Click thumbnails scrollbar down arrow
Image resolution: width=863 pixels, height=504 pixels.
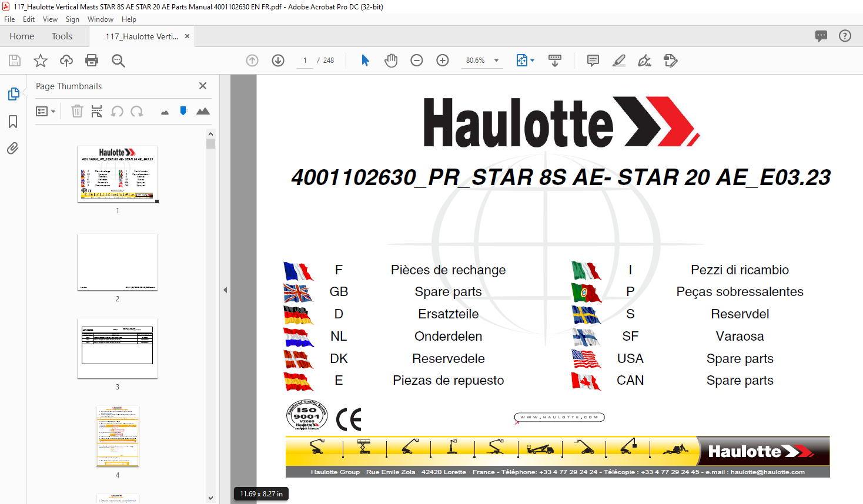(210, 498)
